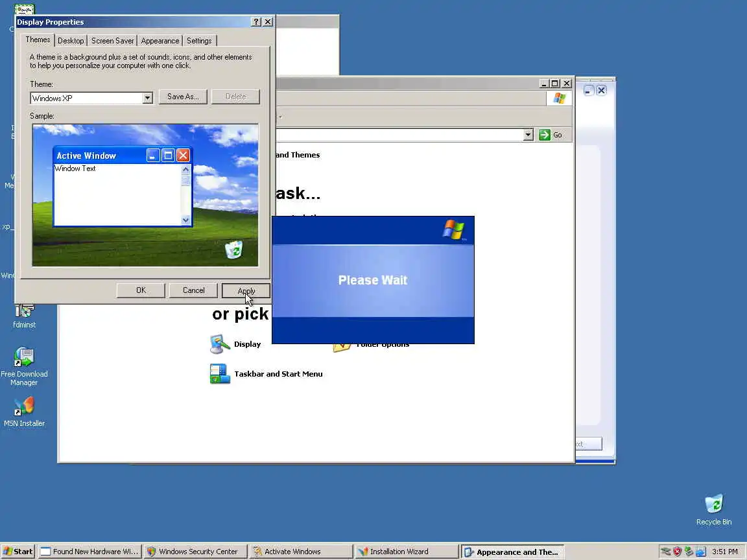This screenshot has width=747, height=560.
Task: Open the Taskbar and Start Menu icon
Action: [220, 374]
